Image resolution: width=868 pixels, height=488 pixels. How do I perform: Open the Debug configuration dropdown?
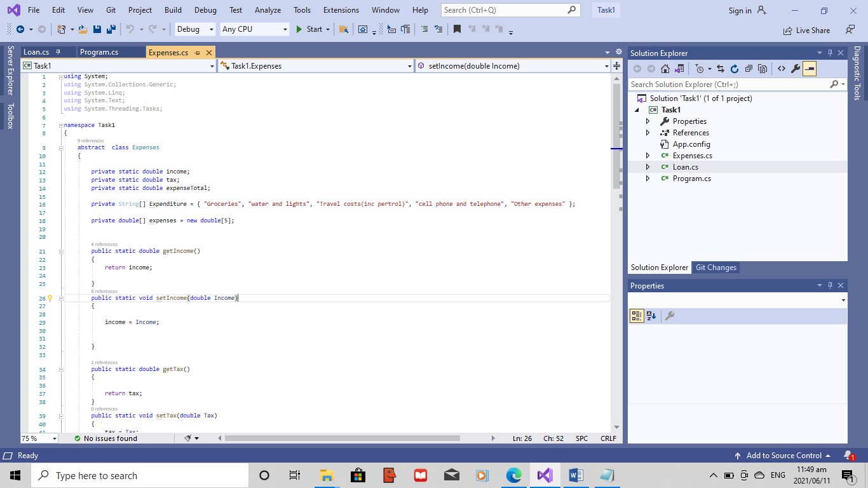tap(194, 29)
